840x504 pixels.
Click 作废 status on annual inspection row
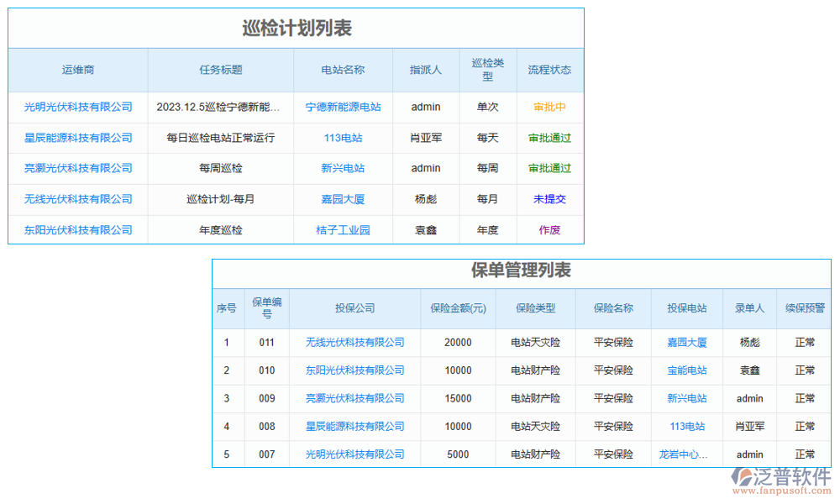click(x=549, y=229)
